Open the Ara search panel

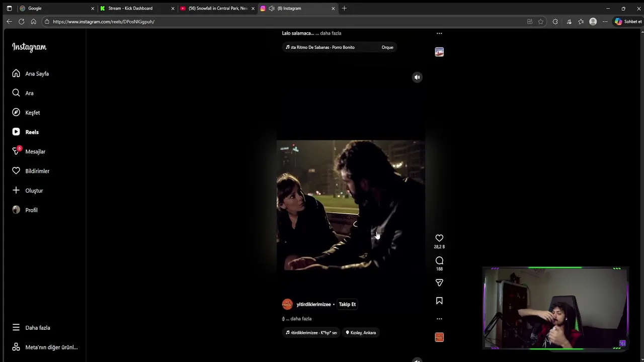tap(23, 93)
